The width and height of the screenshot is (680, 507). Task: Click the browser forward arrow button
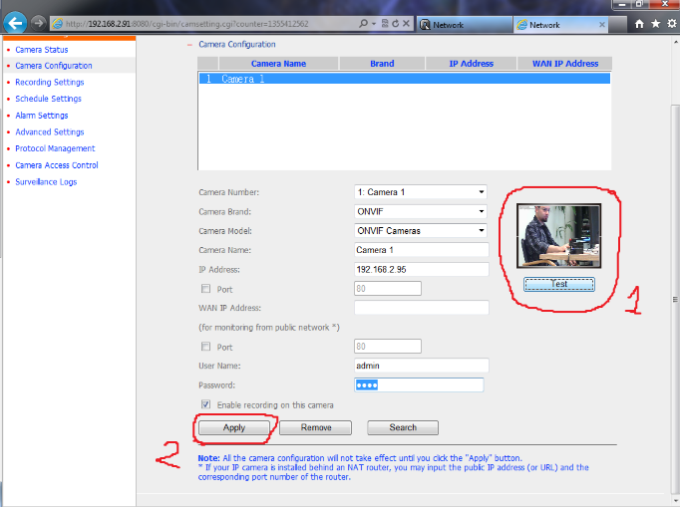pyautogui.click(x=38, y=23)
